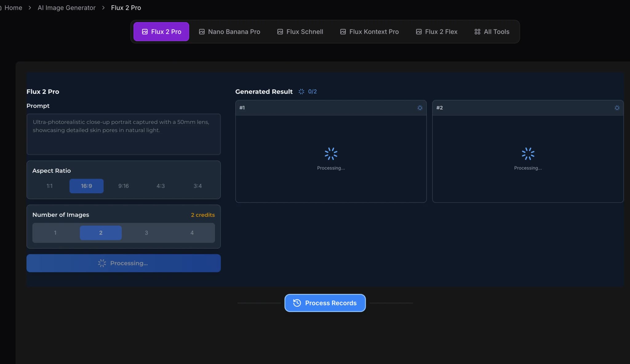Viewport: 630px width, 364px height.
Task: Select 4 as the number of images
Action: point(192,233)
